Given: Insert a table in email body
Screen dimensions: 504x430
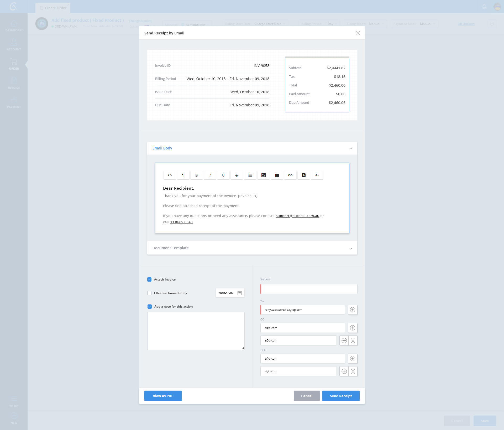Looking at the screenshot, I should 277,175.
